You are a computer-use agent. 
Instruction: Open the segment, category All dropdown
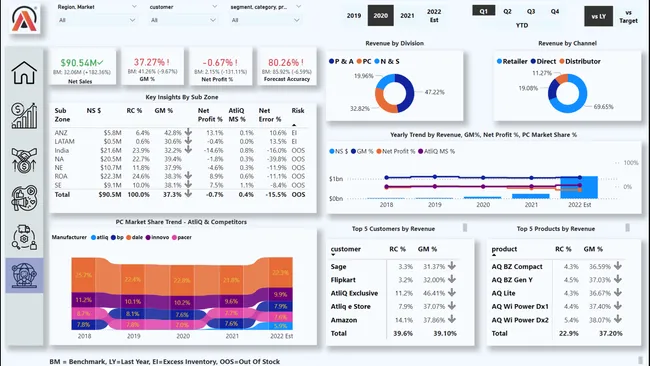point(266,20)
